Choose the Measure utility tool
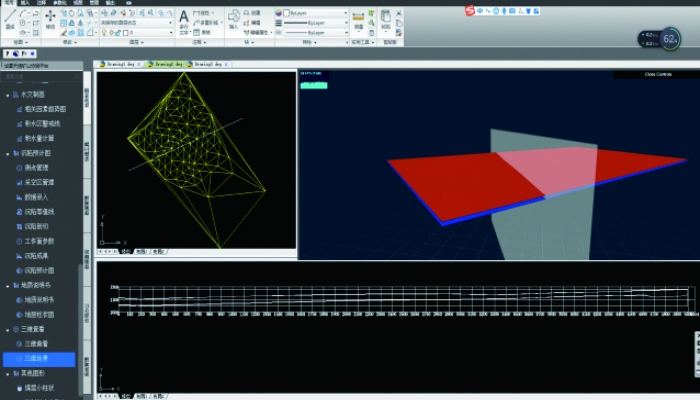The image size is (700, 400). 359,21
